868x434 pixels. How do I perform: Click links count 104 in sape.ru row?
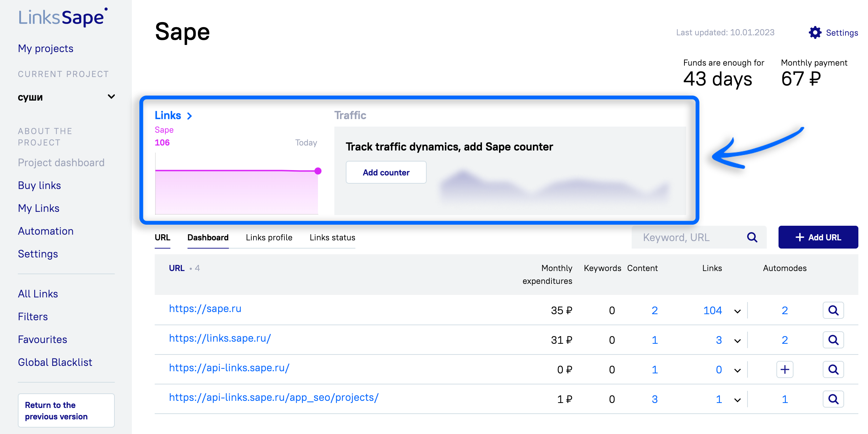pyautogui.click(x=713, y=310)
